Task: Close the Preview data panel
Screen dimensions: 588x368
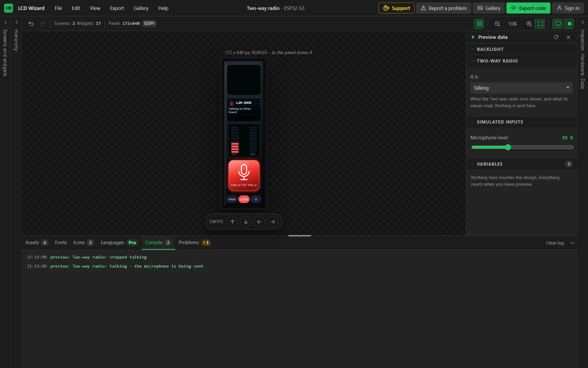Action: [x=568, y=37]
